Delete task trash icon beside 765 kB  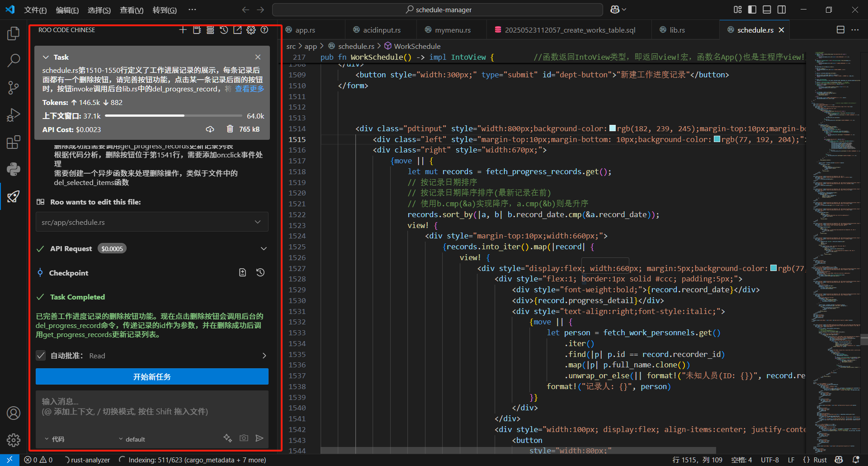(230, 129)
